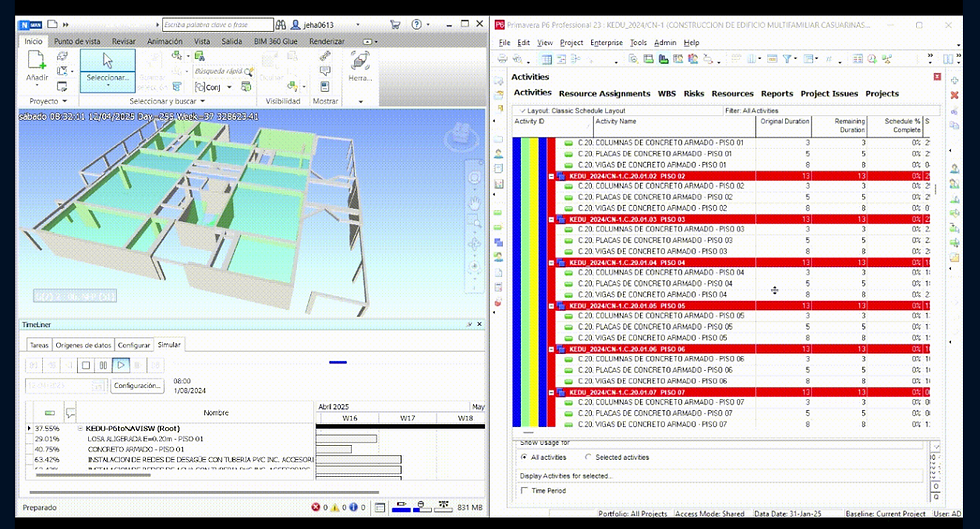Pause the TimeLiner simulation
This screenshot has width=980, height=529.
pyautogui.click(x=103, y=365)
